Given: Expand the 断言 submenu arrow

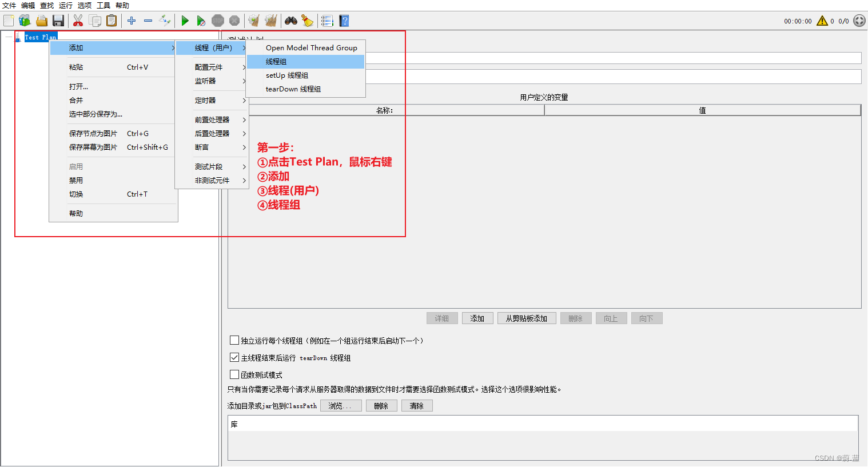Looking at the screenshot, I should click(x=244, y=147).
